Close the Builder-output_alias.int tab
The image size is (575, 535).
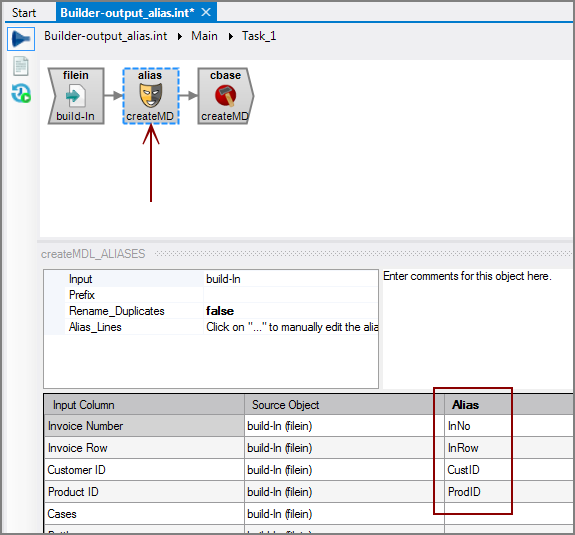(206, 12)
